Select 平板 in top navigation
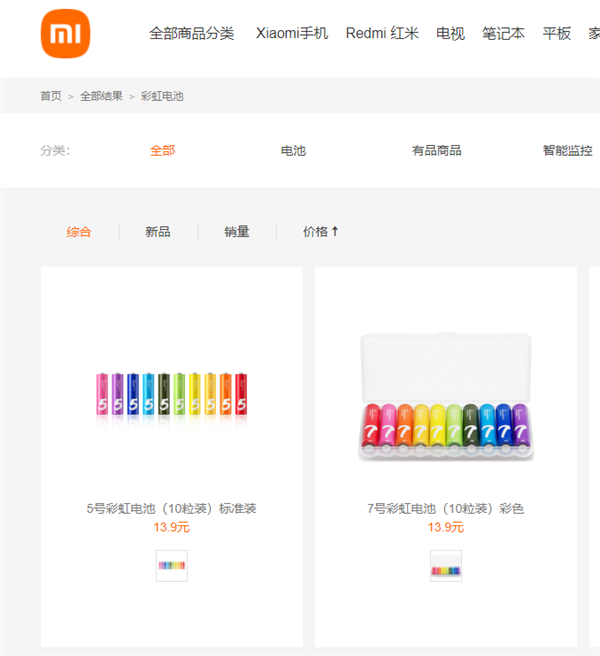The width and height of the screenshot is (600, 656). 557,34
